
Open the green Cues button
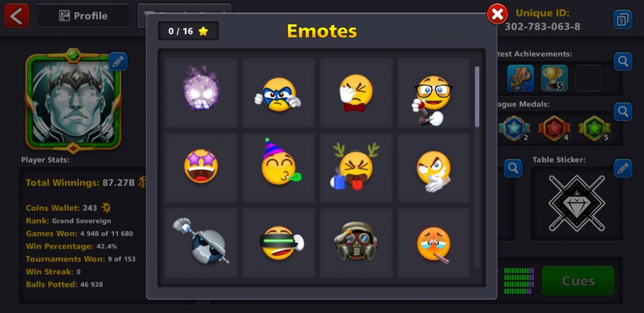[x=578, y=280]
